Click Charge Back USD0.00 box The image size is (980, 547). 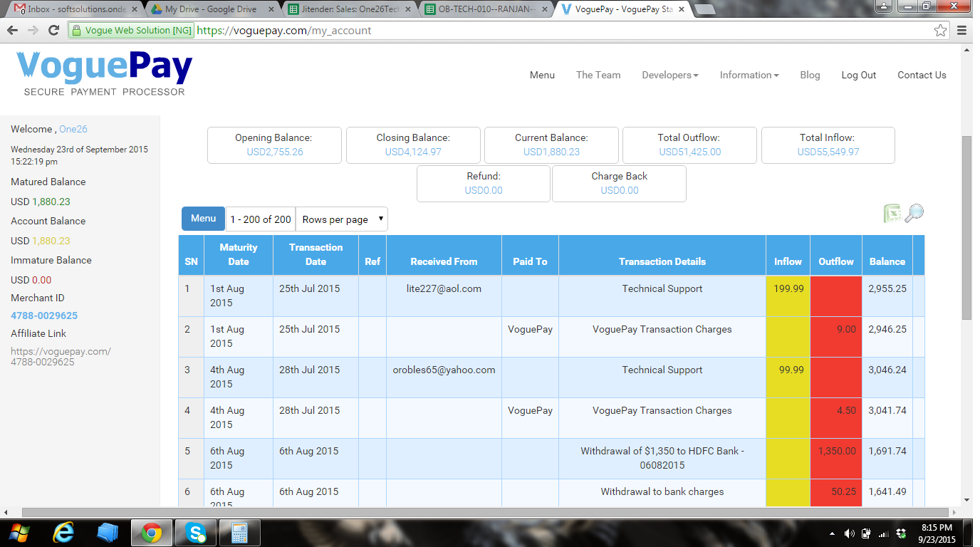pos(619,184)
